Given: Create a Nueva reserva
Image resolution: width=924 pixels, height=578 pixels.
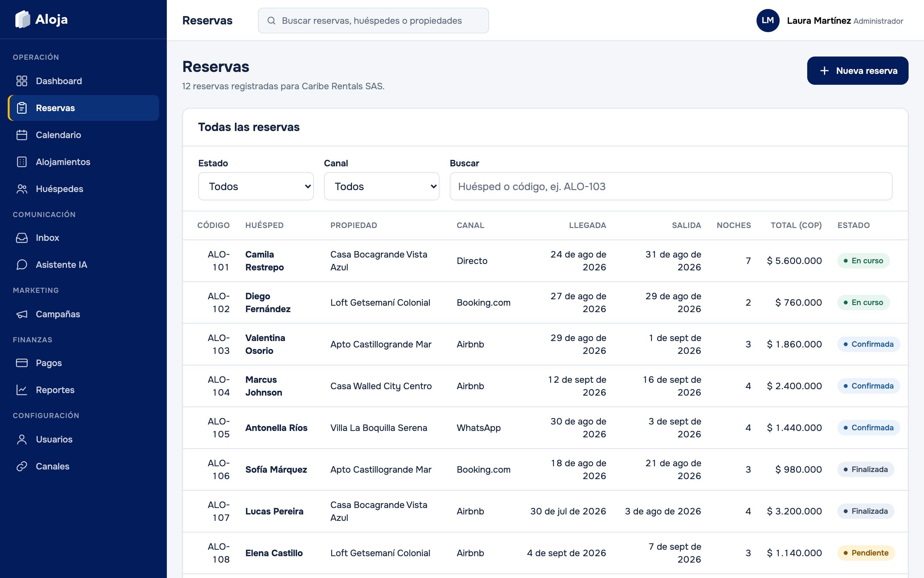Looking at the screenshot, I should click(x=858, y=71).
